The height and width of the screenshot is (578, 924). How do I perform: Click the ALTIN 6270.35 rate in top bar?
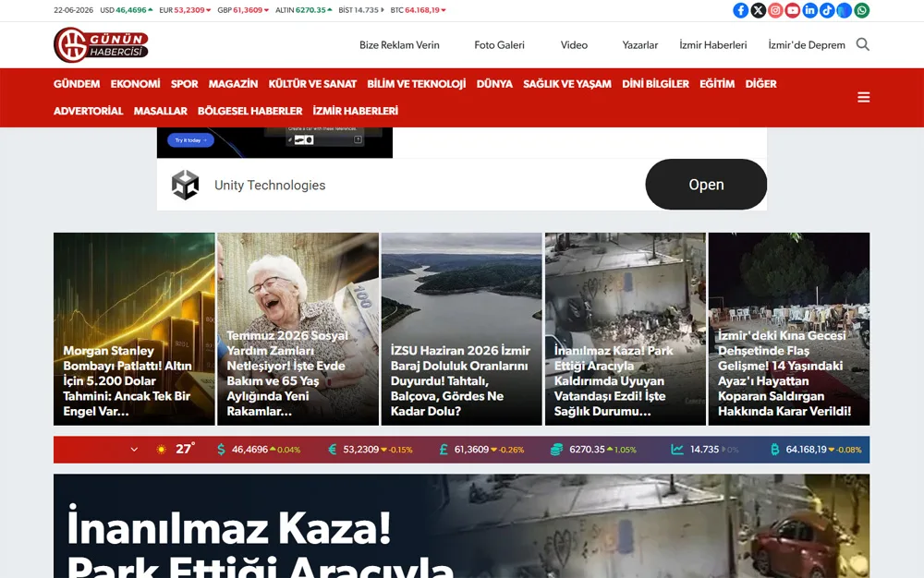pyautogui.click(x=304, y=10)
